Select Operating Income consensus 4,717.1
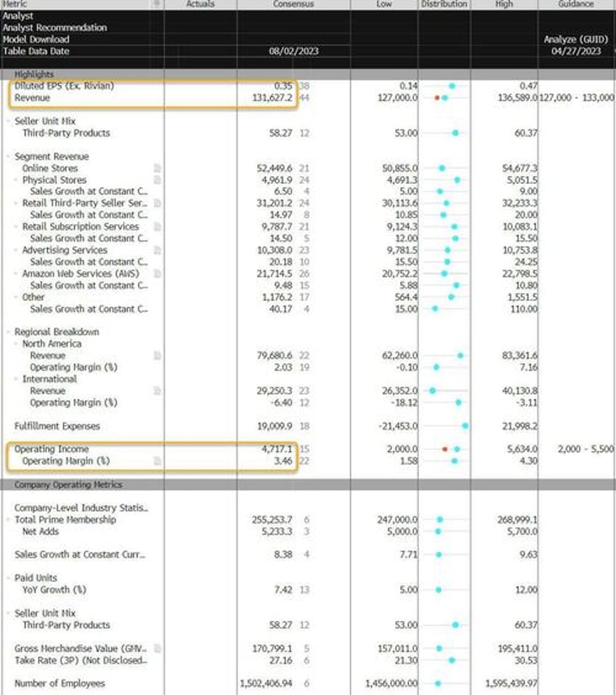 [x=277, y=449]
